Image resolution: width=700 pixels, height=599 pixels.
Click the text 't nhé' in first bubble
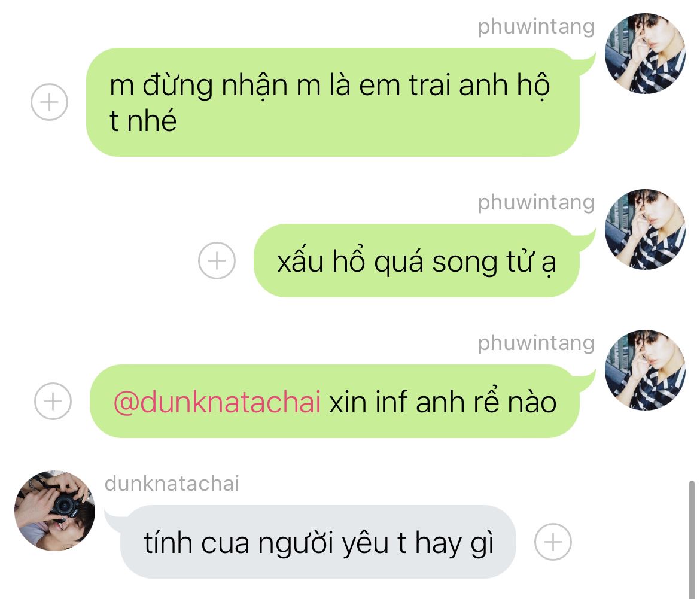(x=143, y=120)
